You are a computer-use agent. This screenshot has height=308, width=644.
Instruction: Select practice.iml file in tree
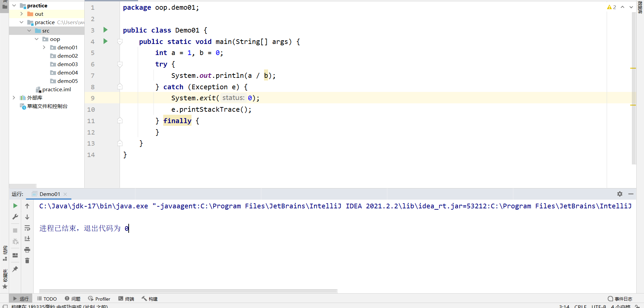pyautogui.click(x=54, y=89)
